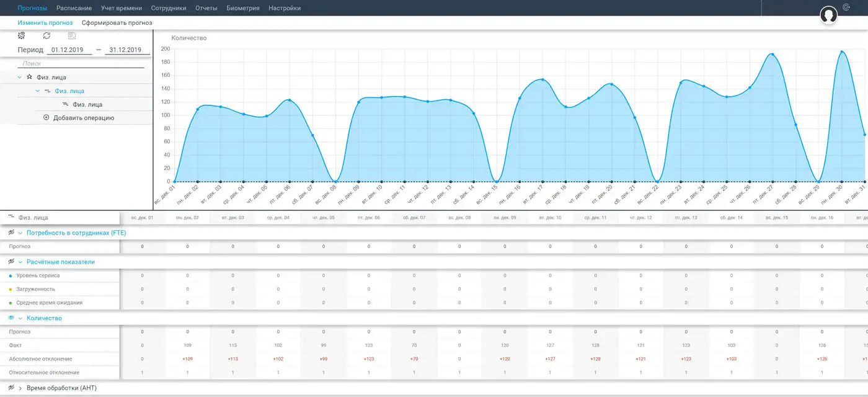
Task: Click the Сформировать прогноз link
Action: click(x=117, y=23)
